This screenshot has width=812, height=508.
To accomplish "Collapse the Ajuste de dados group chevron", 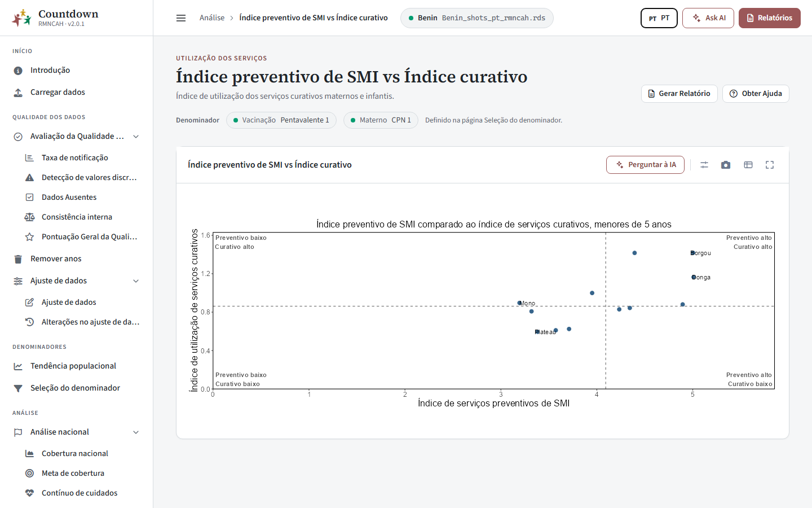I will click(x=136, y=281).
